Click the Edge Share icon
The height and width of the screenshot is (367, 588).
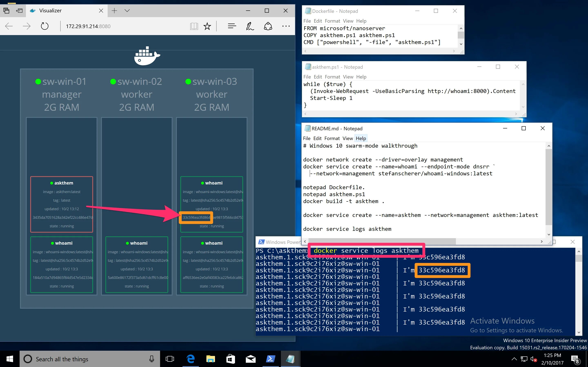click(268, 26)
